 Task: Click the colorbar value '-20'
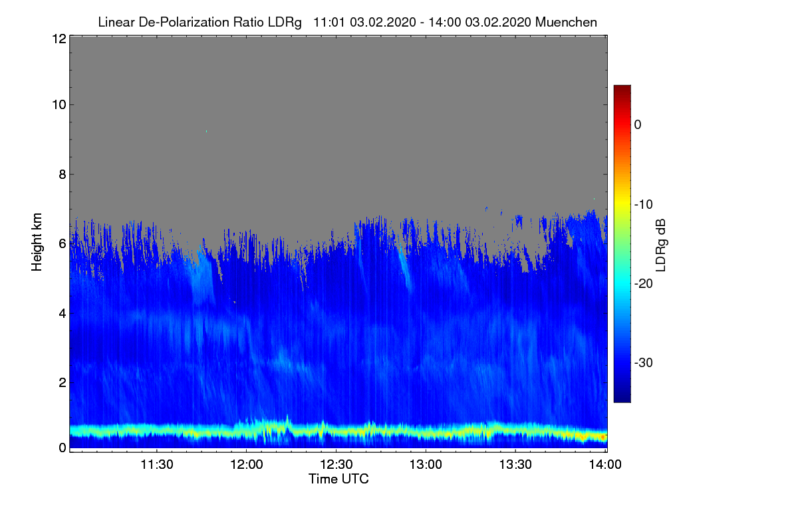(x=643, y=284)
